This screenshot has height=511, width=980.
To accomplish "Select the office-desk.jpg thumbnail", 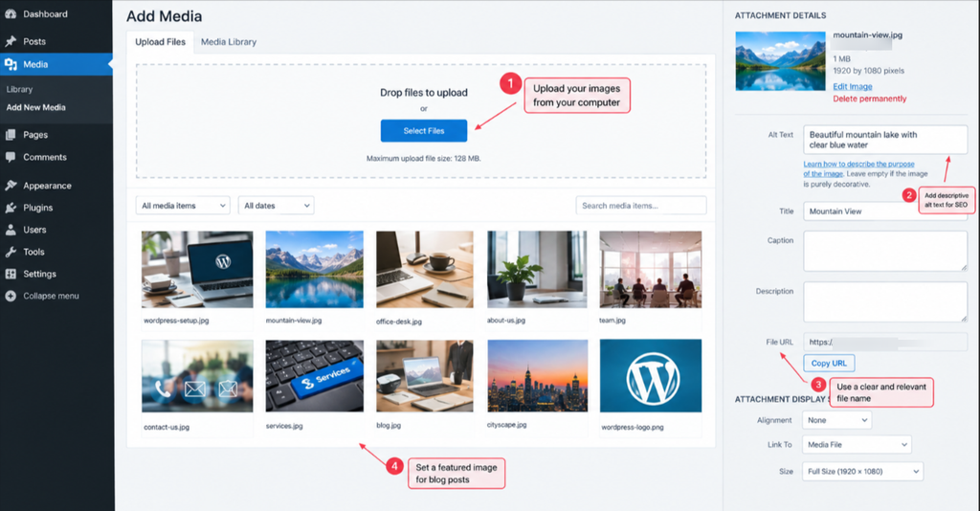I will [x=424, y=269].
